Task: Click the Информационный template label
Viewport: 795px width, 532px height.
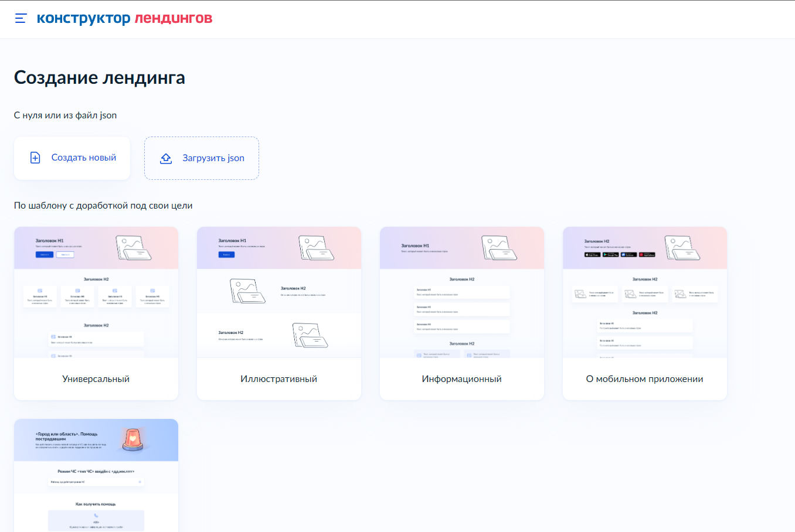Action: point(462,379)
